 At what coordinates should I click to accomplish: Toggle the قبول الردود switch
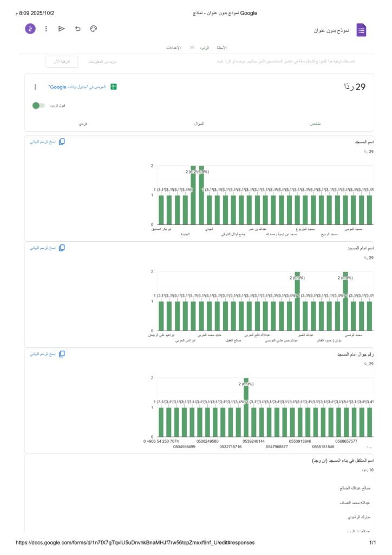pos(38,105)
